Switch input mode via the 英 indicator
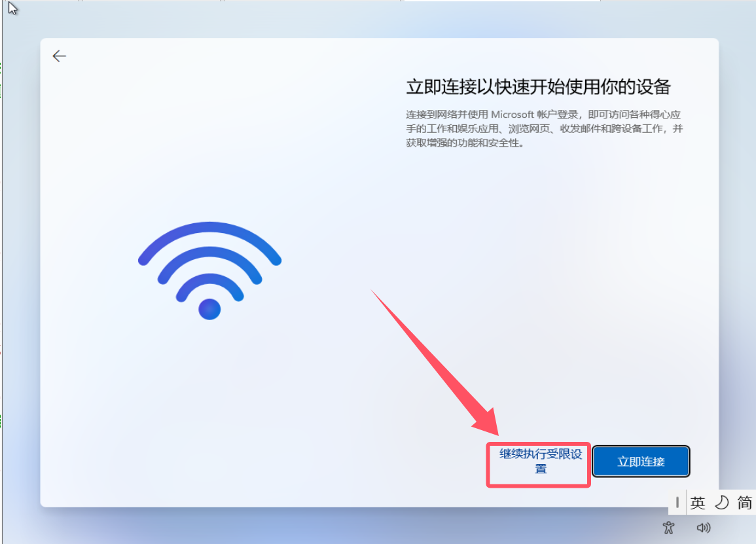Image resolution: width=756 pixels, height=544 pixels. tap(697, 503)
